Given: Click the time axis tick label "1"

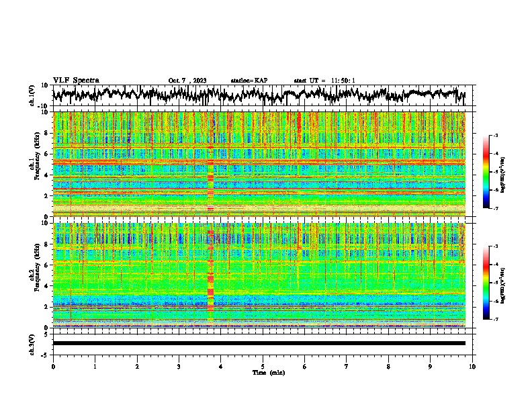Looking at the screenshot, I should (95, 367).
